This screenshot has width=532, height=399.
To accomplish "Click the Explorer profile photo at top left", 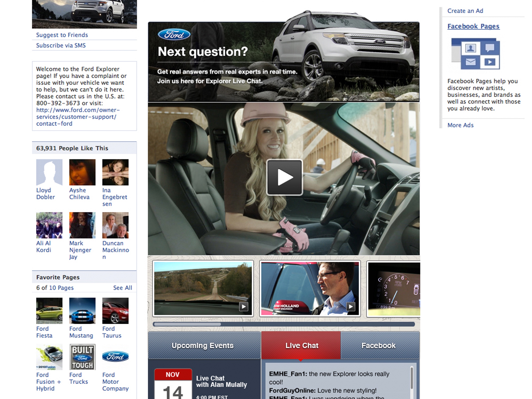I will tap(84, 14).
